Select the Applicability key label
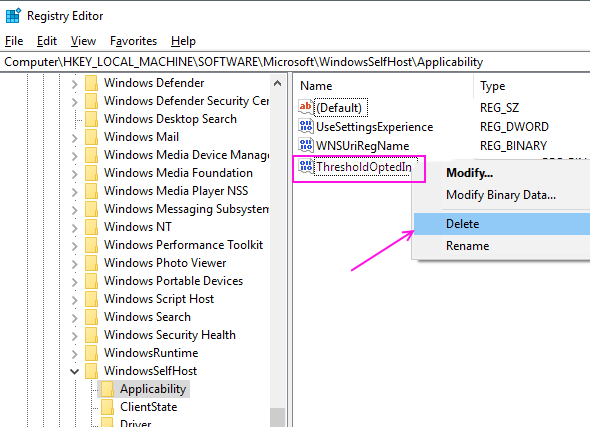This screenshot has width=590, height=427. click(x=153, y=389)
